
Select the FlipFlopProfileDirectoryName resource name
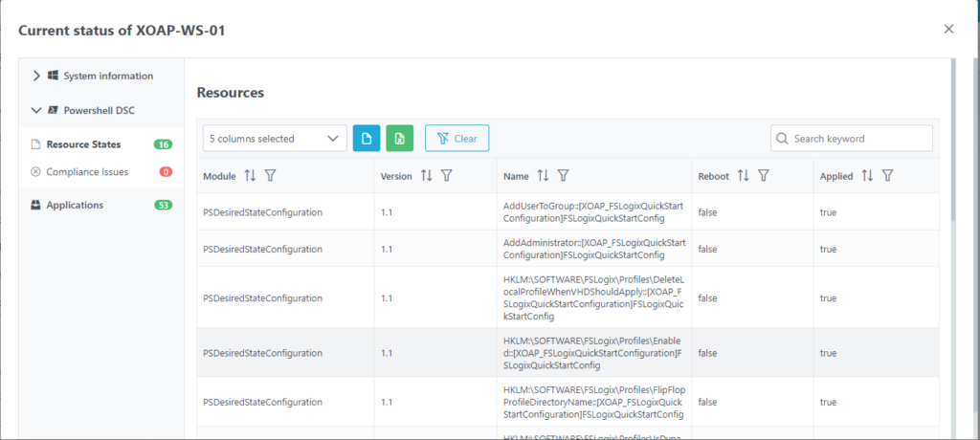[593, 402]
